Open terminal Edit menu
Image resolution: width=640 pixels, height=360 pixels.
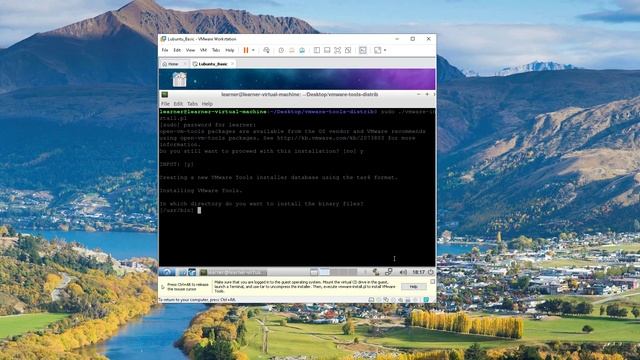pyautogui.click(x=178, y=104)
